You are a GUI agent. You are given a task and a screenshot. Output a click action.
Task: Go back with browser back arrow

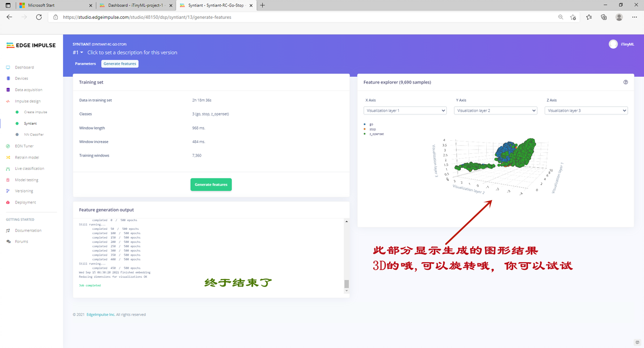coord(9,17)
